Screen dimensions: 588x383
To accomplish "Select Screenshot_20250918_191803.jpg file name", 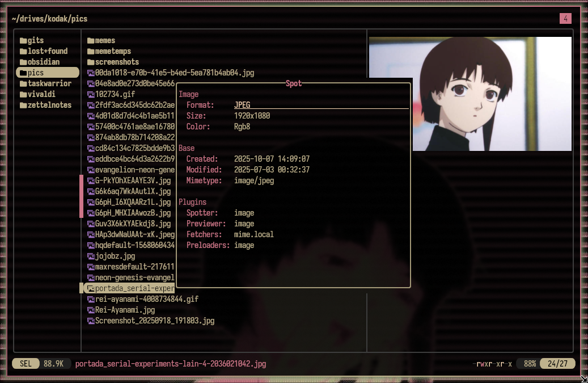I will click(154, 321).
